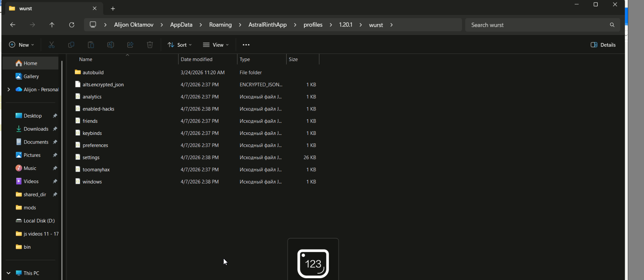Close the wurst tab
This screenshot has height=280, width=644.
click(x=95, y=8)
